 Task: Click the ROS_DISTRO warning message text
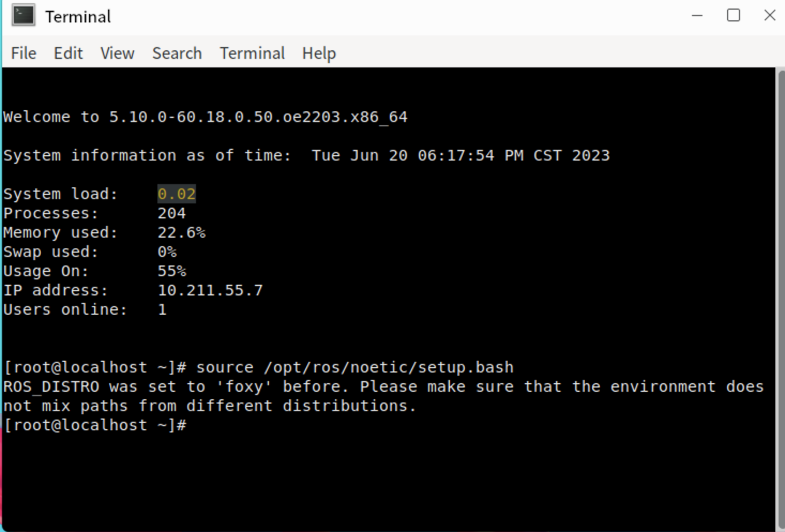383,387
